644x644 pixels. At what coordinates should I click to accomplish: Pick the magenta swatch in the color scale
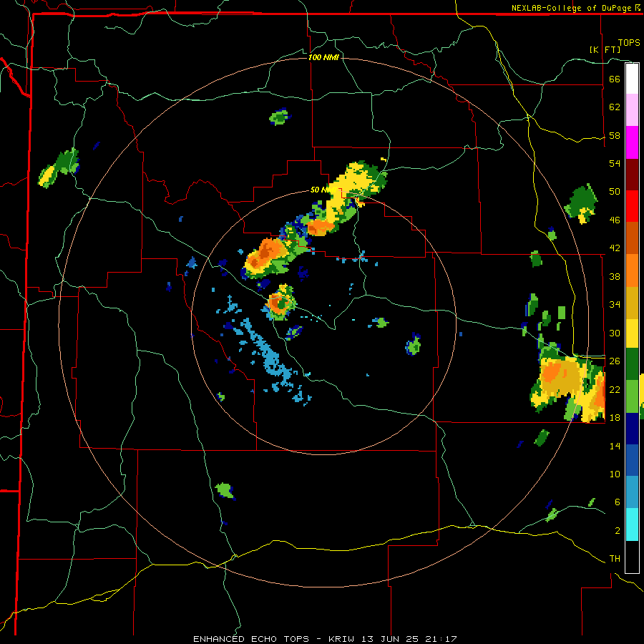632,142
